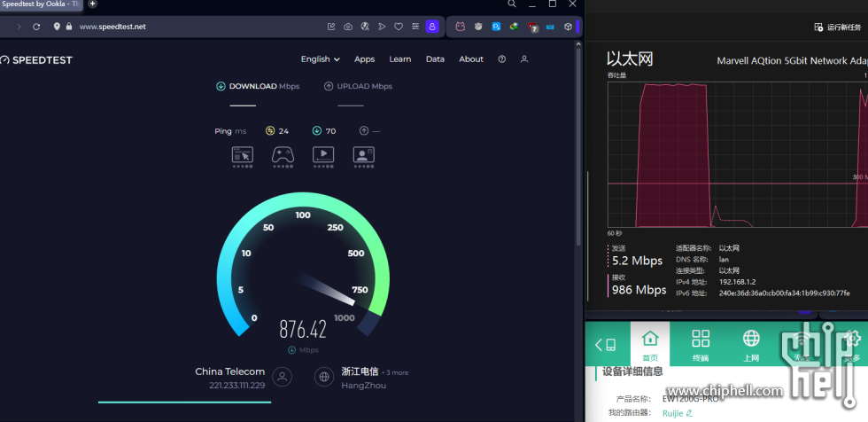Open the Apps menu item
868x422 pixels.
coord(364,59)
